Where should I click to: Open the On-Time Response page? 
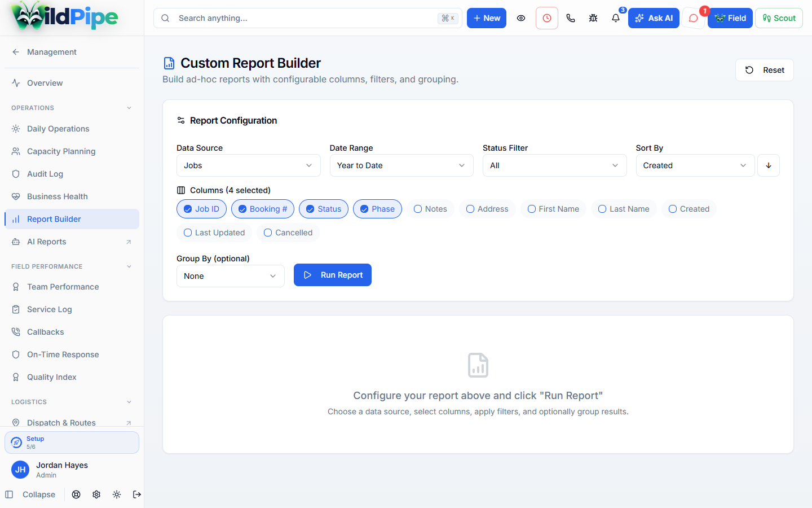tap(72, 354)
